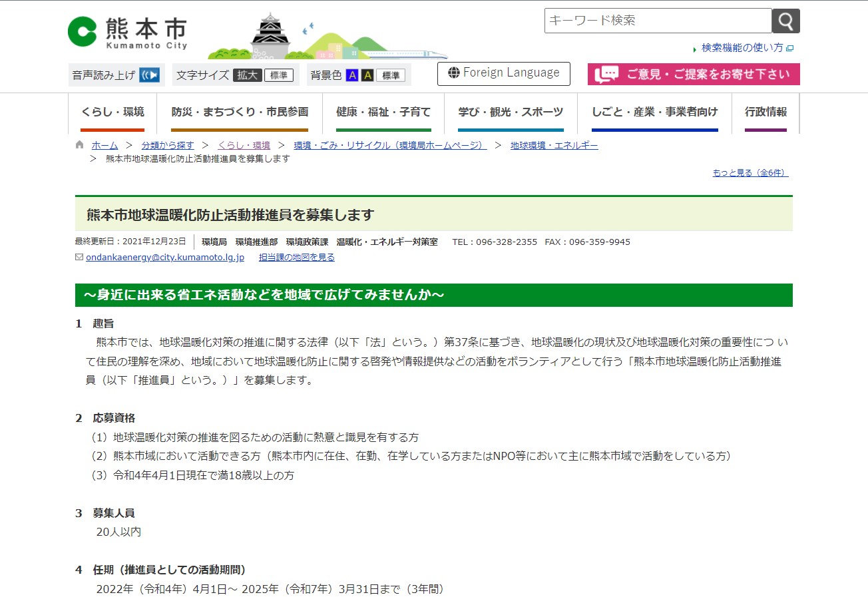Open the 健康・福祉・子育て menu
Viewport: 868px width, 615px height.
pos(383,112)
